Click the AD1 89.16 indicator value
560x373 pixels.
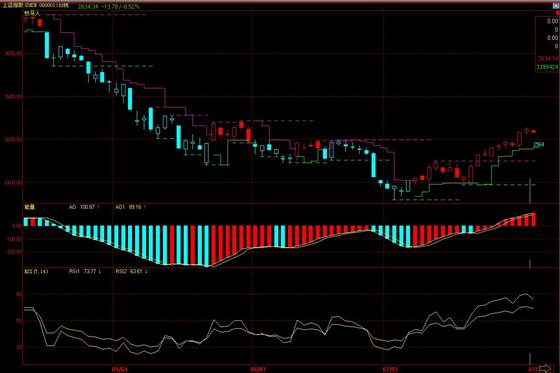(x=130, y=207)
